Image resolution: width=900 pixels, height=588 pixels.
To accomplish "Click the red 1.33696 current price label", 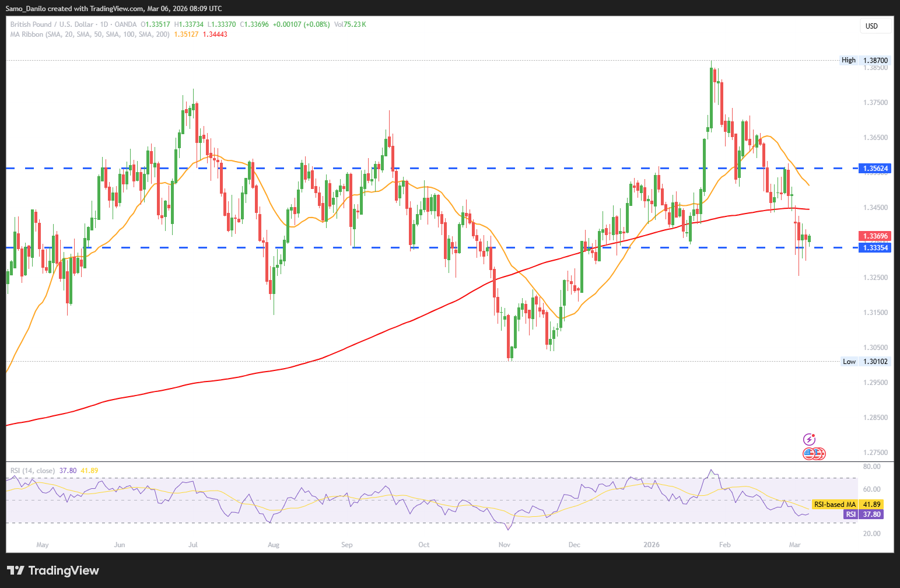I will click(x=876, y=236).
